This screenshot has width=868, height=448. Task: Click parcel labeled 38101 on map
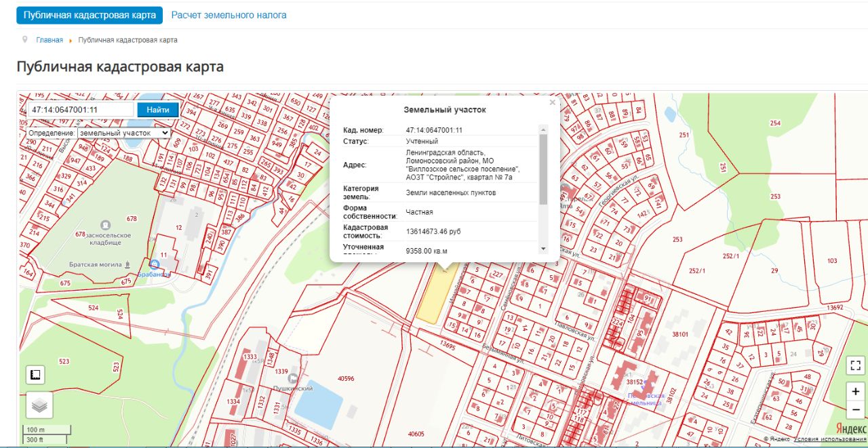(x=680, y=334)
